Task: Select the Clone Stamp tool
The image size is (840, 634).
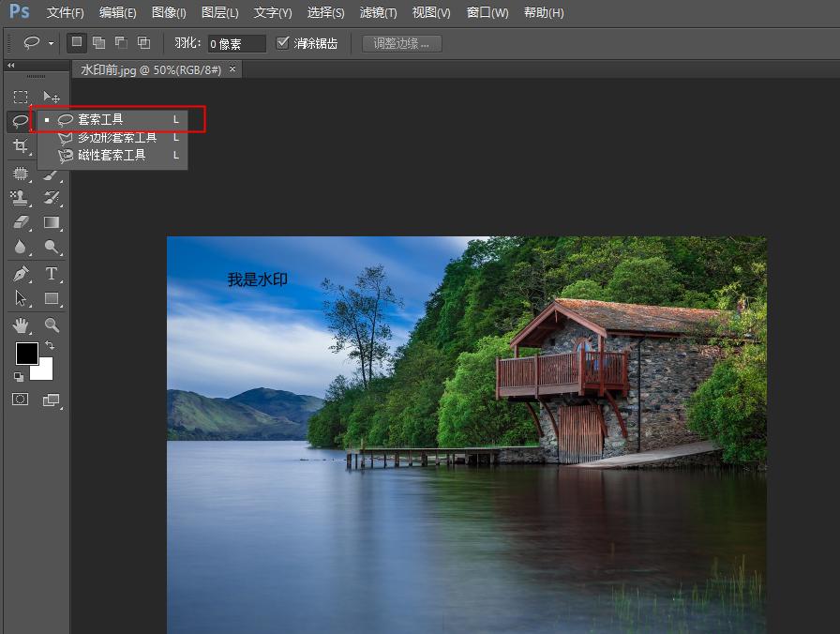Action: [x=21, y=198]
